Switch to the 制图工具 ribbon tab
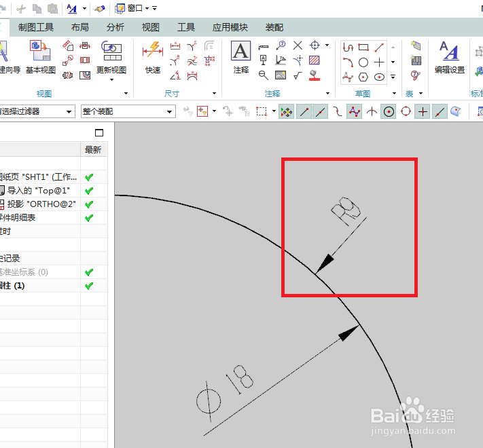 click(x=36, y=27)
